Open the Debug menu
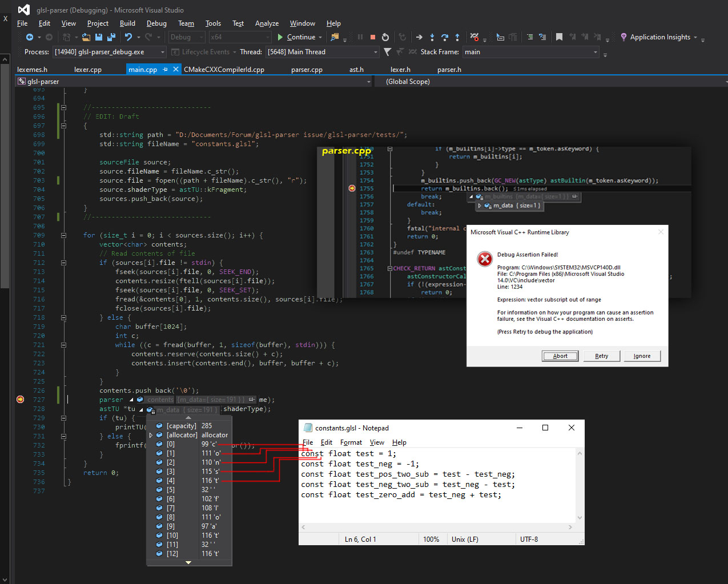The width and height of the screenshot is (728, 584). (156, 23)
